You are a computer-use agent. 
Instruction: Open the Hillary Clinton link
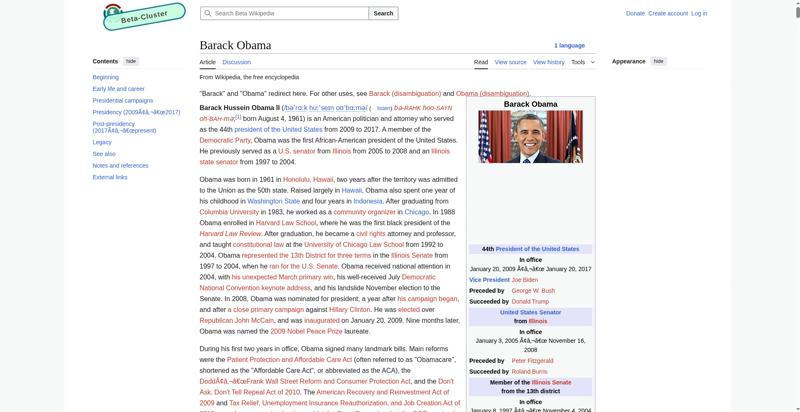point(349,310)
